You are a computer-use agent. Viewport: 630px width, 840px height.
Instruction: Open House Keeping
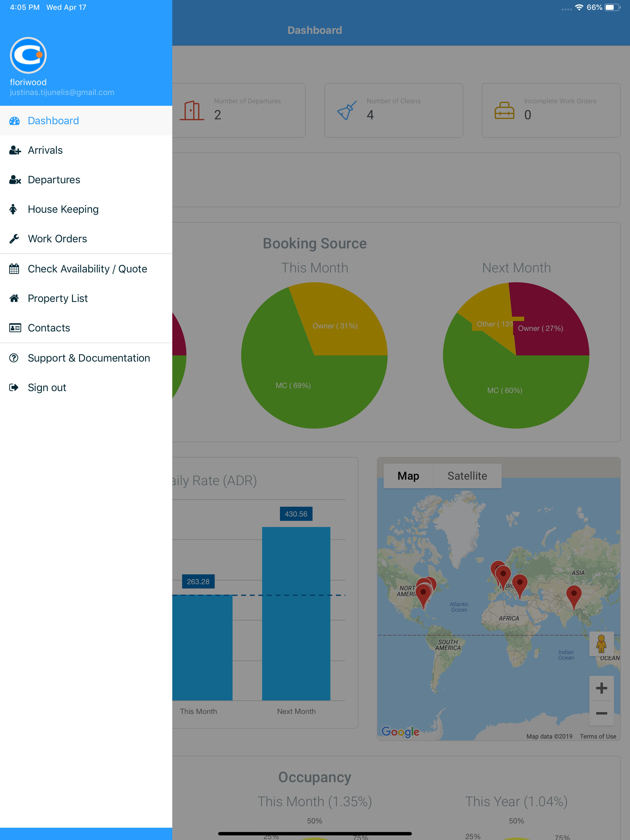coord(86,209)
